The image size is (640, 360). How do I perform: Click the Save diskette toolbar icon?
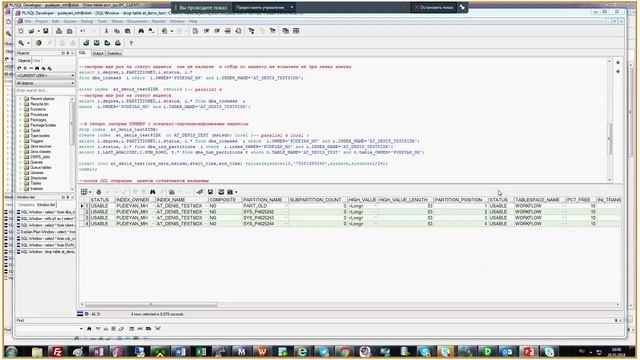46,31
